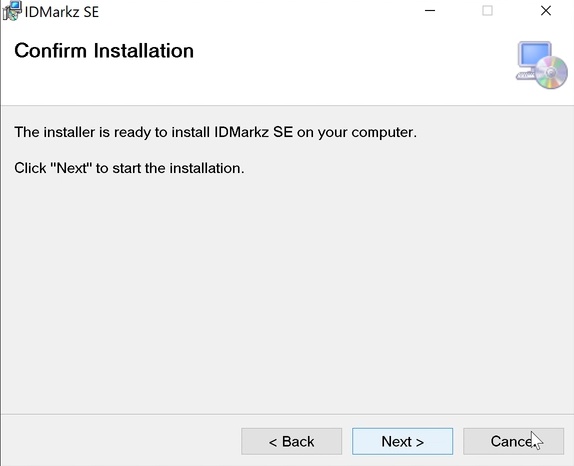Click the 'Click "Next" to start' instruction text
The height and width of the screenshot is (466, 574).
tap(129, 168)
